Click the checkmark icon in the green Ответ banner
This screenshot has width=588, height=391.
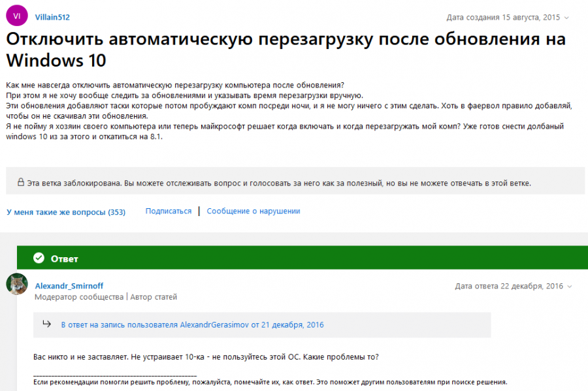coord(39,258)
